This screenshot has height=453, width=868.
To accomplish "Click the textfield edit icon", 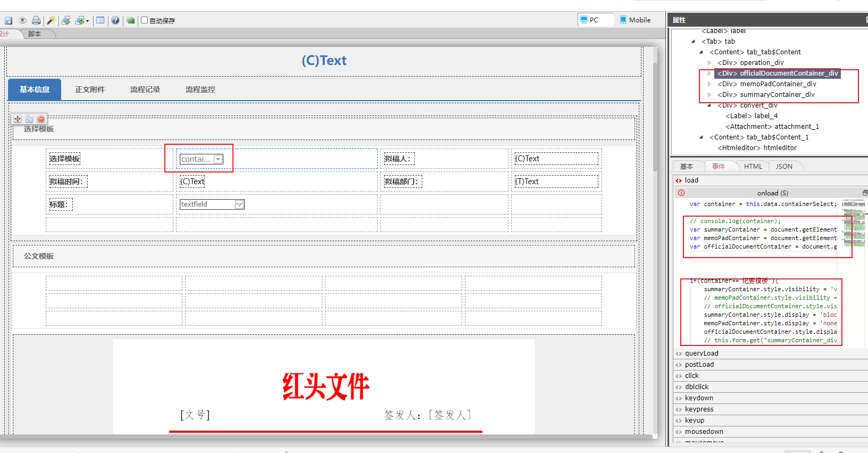I will [239, 204].
